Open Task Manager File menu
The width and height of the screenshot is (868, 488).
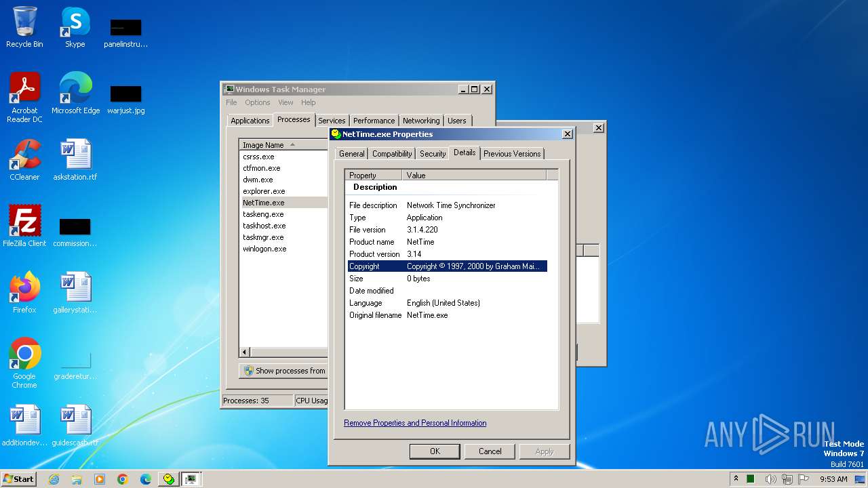click(x=231, y=102)
